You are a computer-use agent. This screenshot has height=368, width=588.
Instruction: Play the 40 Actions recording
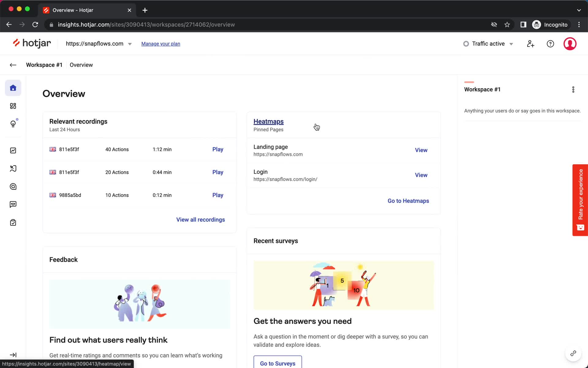click(x=218, y=149)
